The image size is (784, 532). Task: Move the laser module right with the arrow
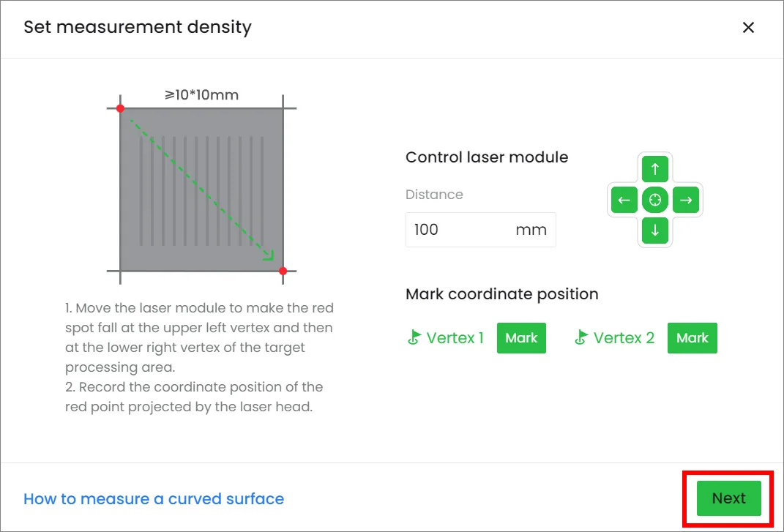click(686, 200)
